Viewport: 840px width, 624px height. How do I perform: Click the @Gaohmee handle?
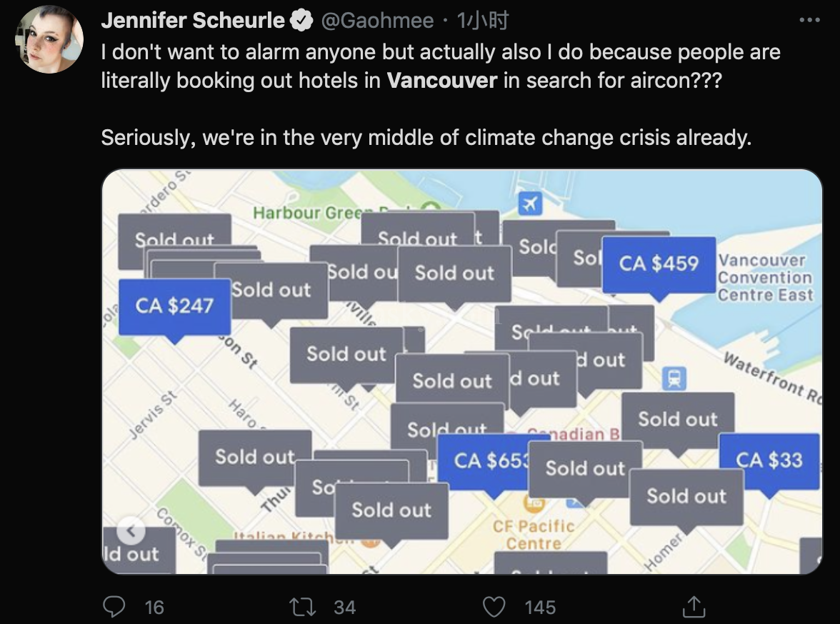click(377, 21)
